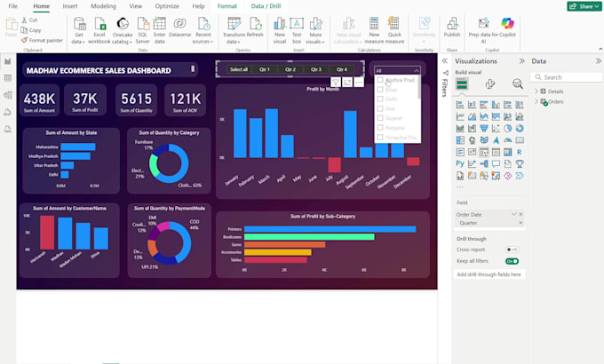Select the Qtr 3 slicer button
This screenshot has width=604, height=364.
[x=316, y=69]
